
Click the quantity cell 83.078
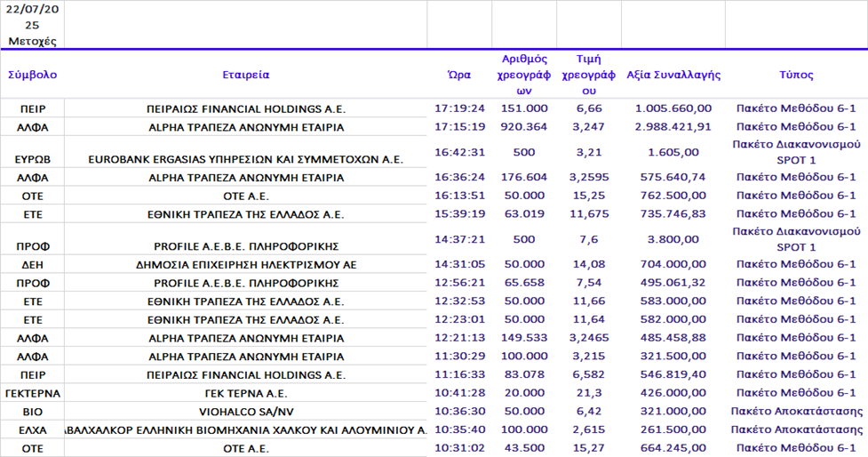point(523,374)
